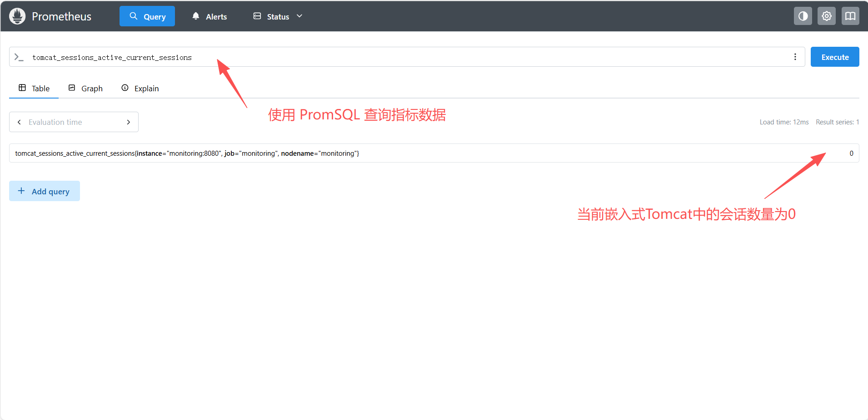Toggle the light/dark theme icon
868x420 pixels.
point(803,16)
